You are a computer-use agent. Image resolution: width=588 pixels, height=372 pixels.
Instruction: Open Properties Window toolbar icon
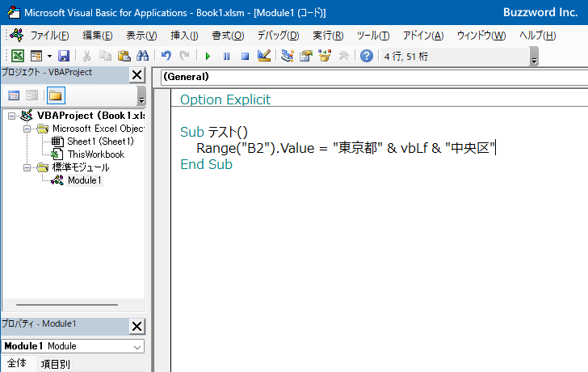(x=306, y=56)
